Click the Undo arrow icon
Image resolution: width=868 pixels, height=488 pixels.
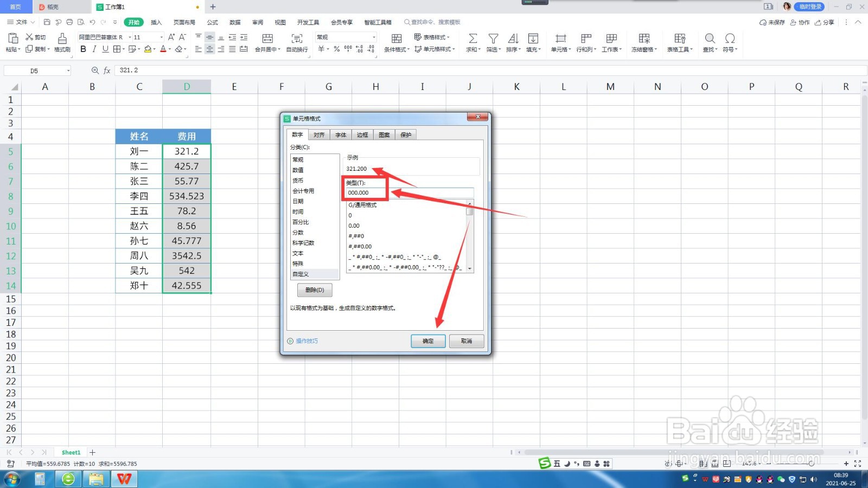(92, 22)
